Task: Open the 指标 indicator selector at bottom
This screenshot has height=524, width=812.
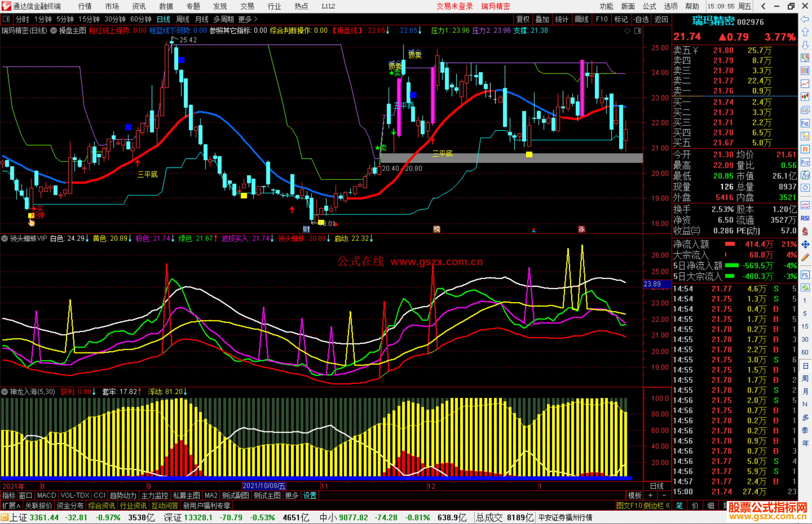Action: (x=9, y=496)
